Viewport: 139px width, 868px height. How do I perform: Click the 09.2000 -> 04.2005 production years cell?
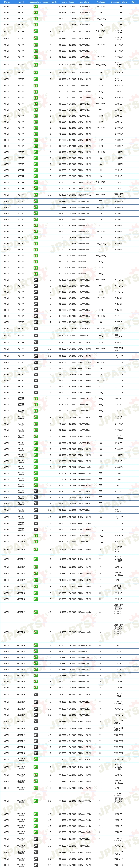pyautogui.click(x=68, y=116)
